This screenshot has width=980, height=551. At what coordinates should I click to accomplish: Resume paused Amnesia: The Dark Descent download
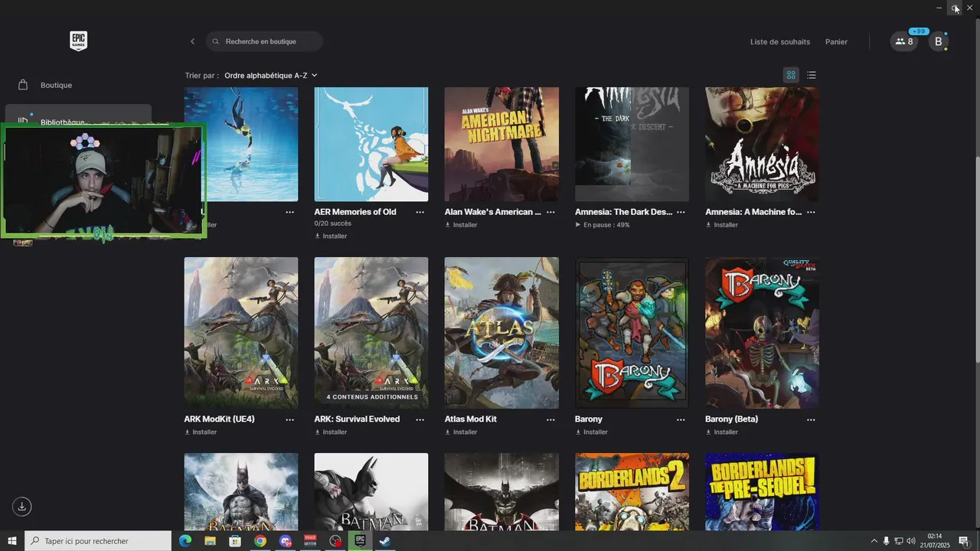(603, 225)
